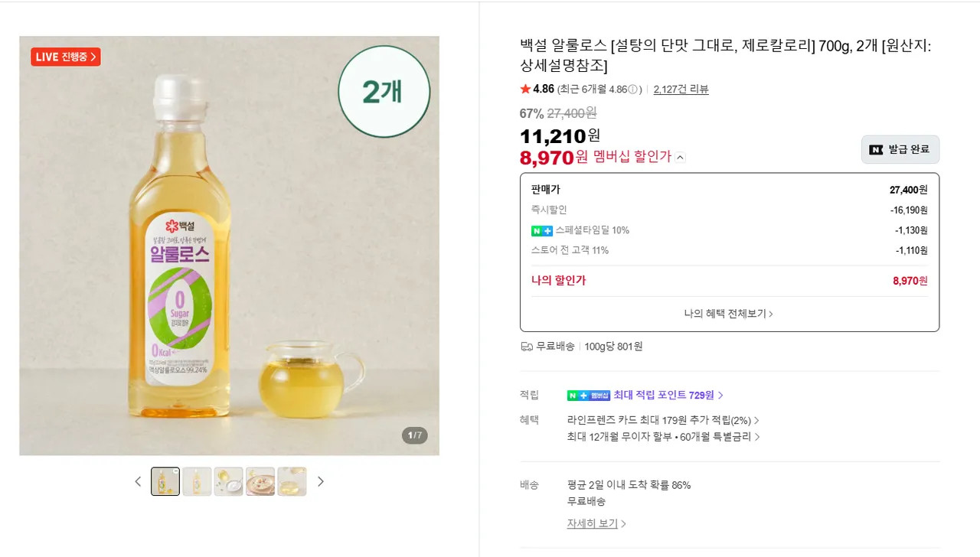Open 최대 12개월 무이자 할부 details
This screenshot has width=980, height=557.
[x=663, y=437]
